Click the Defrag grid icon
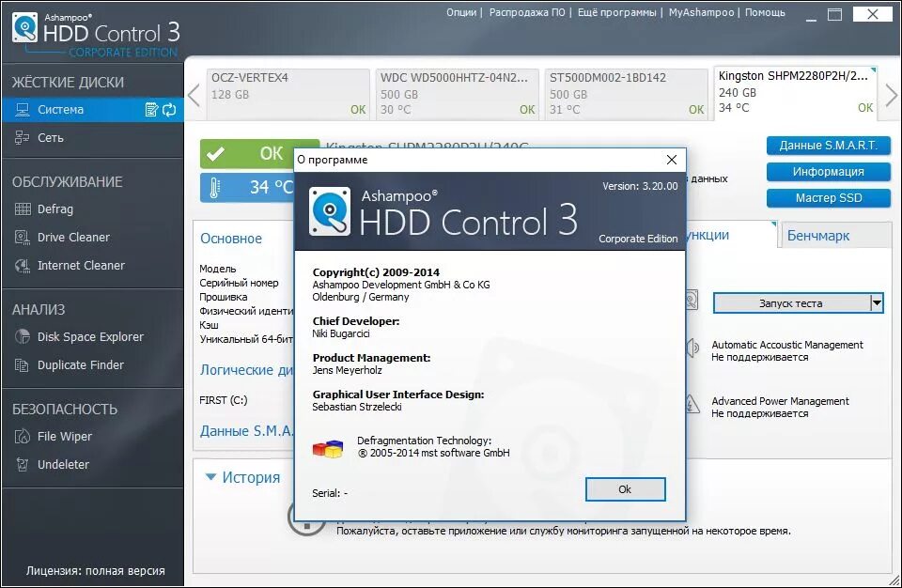The height and width of the screenshot is (588, 902). pos(23,209)
